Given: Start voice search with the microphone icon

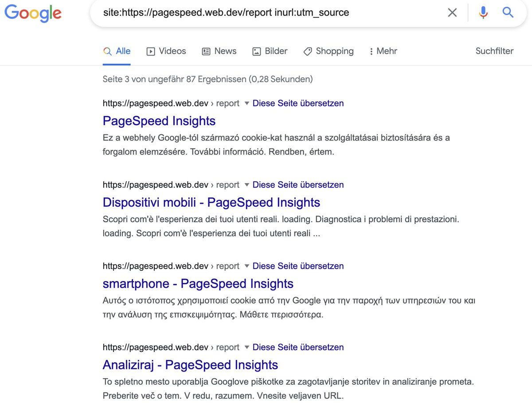Looking at the screenshot, I should click(483, 12).
